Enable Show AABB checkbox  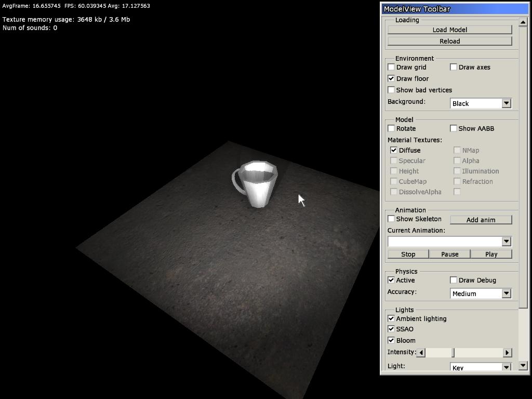point(454,128)
